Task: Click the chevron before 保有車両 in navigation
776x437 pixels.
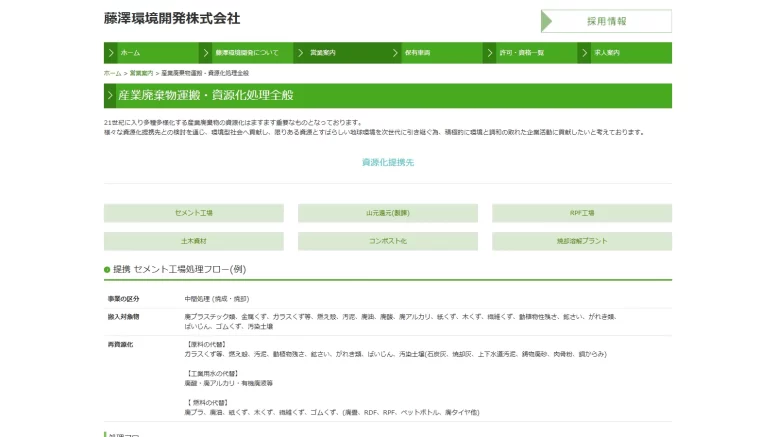Action: (x=395, y=53)
